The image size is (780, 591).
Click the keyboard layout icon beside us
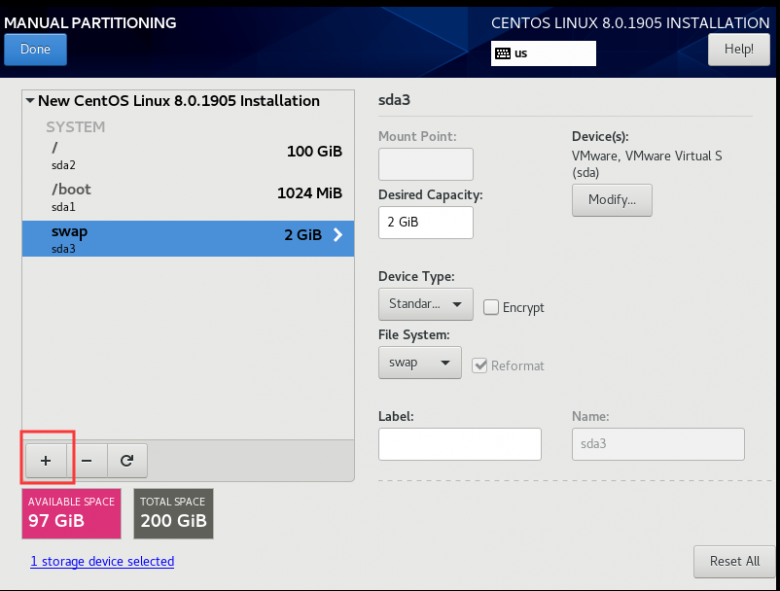click(503, 53)
